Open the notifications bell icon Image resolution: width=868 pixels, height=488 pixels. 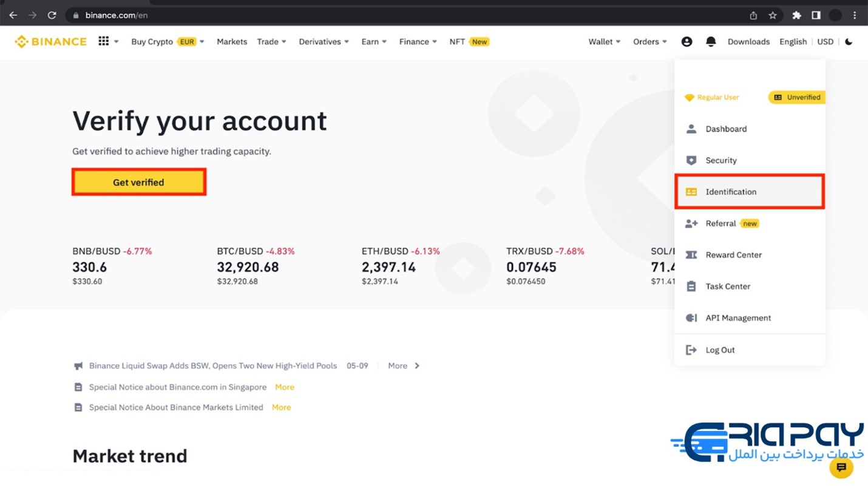pos(711,41)
